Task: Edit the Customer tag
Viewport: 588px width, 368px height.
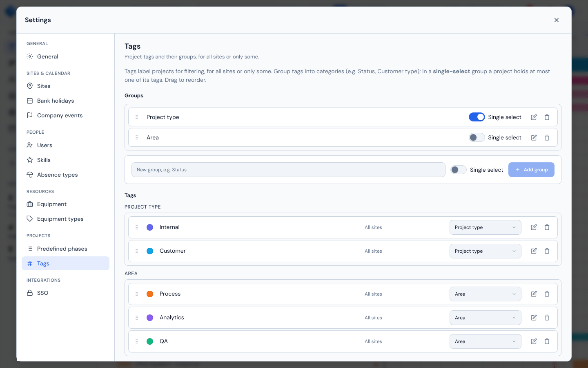Action: pyautogui.click(x=534, y=251)
